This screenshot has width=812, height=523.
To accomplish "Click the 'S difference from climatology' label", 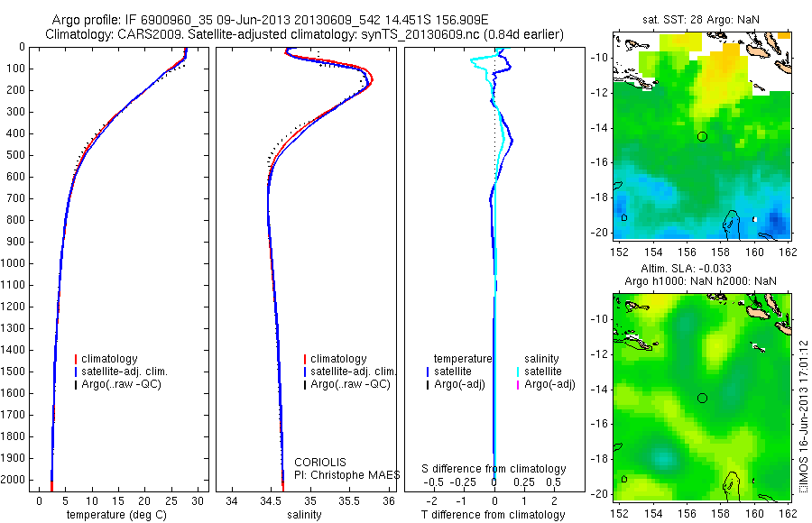I will 494,469.
